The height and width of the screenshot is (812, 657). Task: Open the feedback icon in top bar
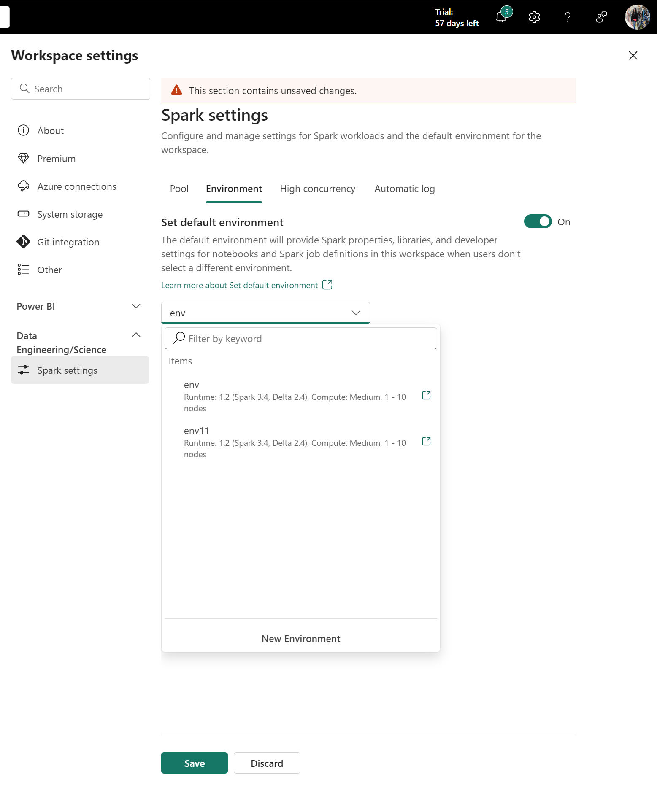point(601,17)
